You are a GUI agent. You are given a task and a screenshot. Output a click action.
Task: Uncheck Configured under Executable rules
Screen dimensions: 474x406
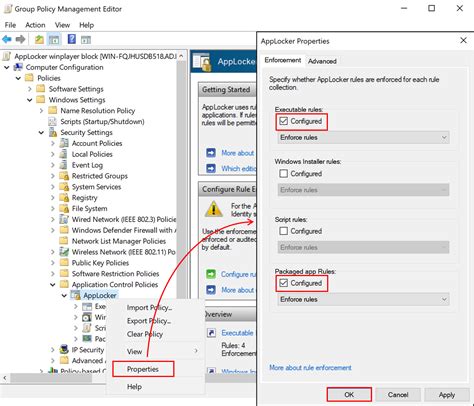coord(283,121)
